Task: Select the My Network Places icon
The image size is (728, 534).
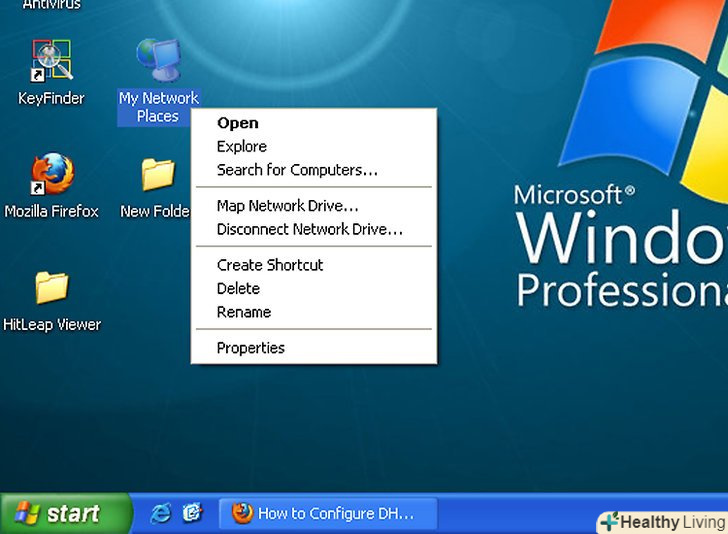Action: [158, 60]
